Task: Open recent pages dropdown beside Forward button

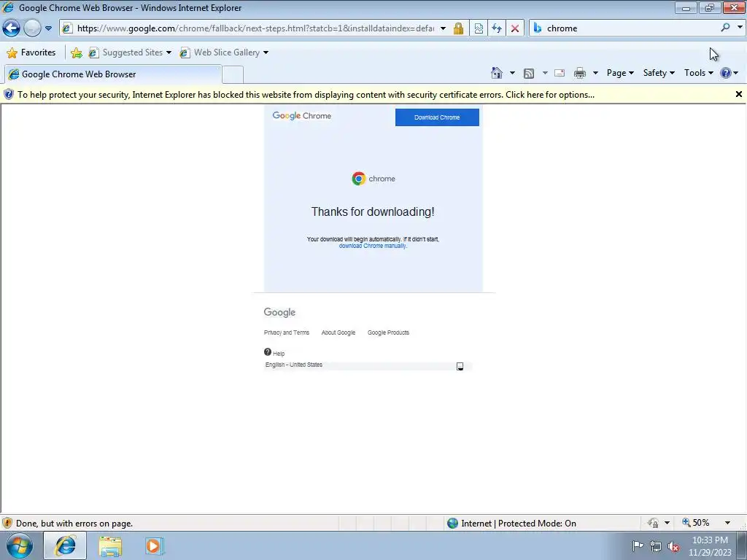Action: (48, 28)
